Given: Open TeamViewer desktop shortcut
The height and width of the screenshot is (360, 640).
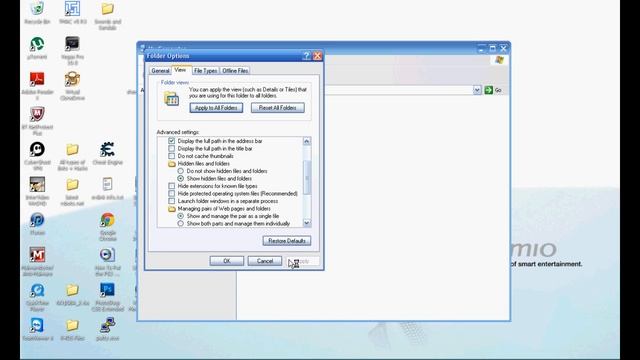Looking at the screenshot, I should tap(37, 325).
